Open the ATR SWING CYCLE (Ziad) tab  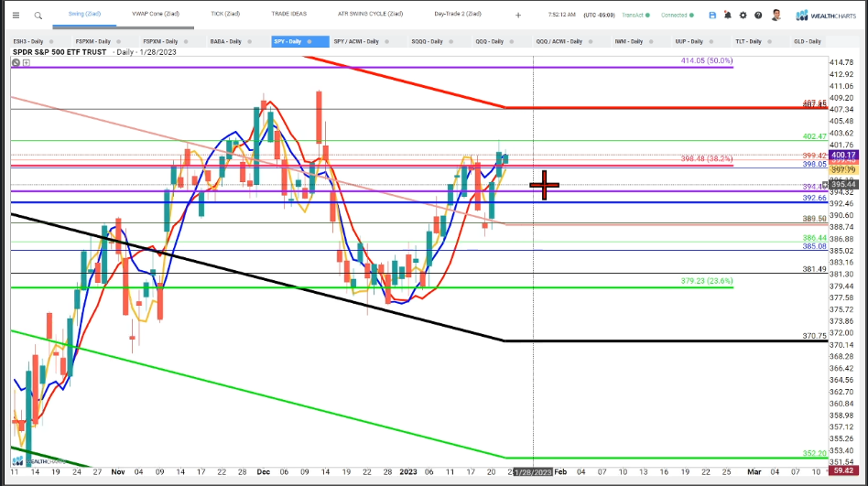370,14
